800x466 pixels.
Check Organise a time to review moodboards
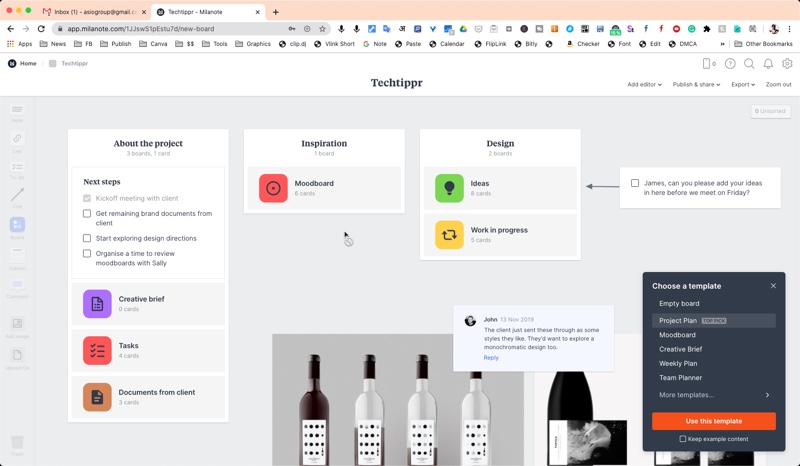tap(87, 253)
